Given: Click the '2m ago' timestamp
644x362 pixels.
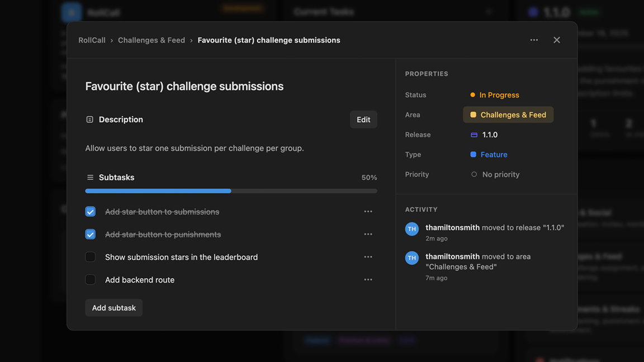Looking at the screenshot, I should (x=437, y=239).
